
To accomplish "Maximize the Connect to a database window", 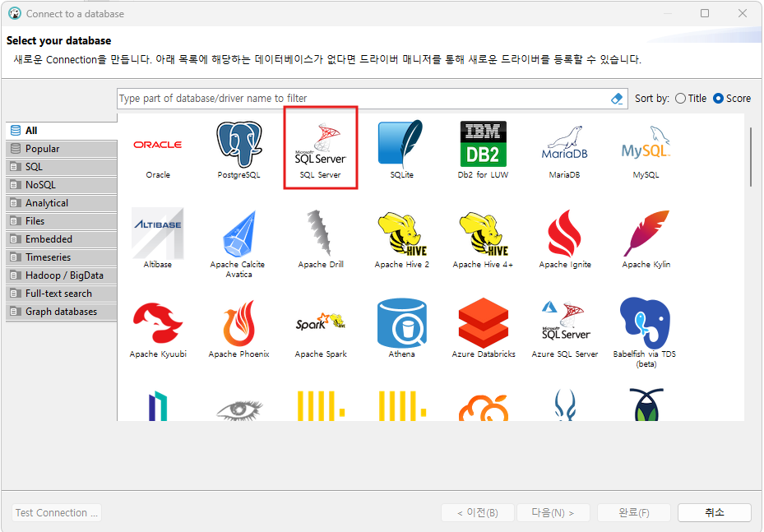I will click(x=705, y=13).
